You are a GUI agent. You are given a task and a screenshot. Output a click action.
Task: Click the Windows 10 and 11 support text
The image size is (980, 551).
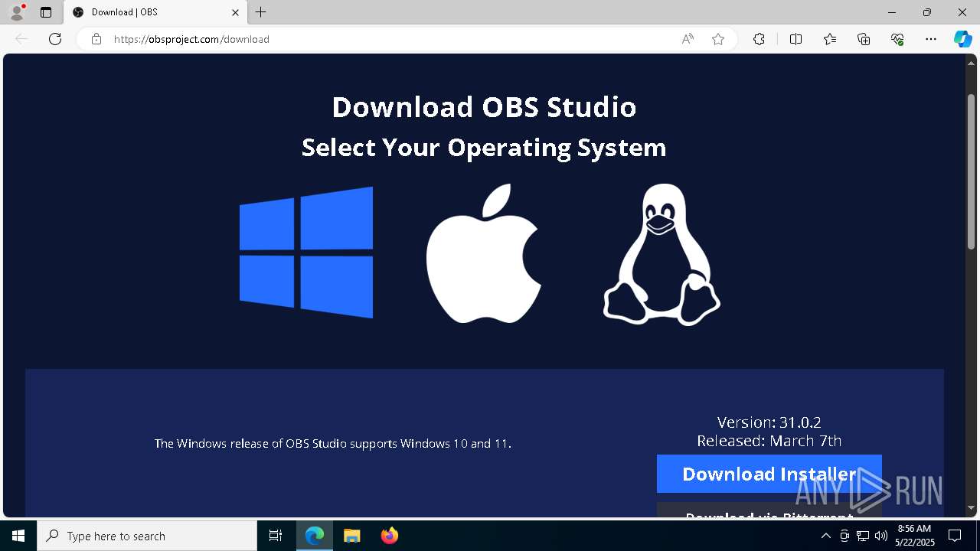[332, 443]
